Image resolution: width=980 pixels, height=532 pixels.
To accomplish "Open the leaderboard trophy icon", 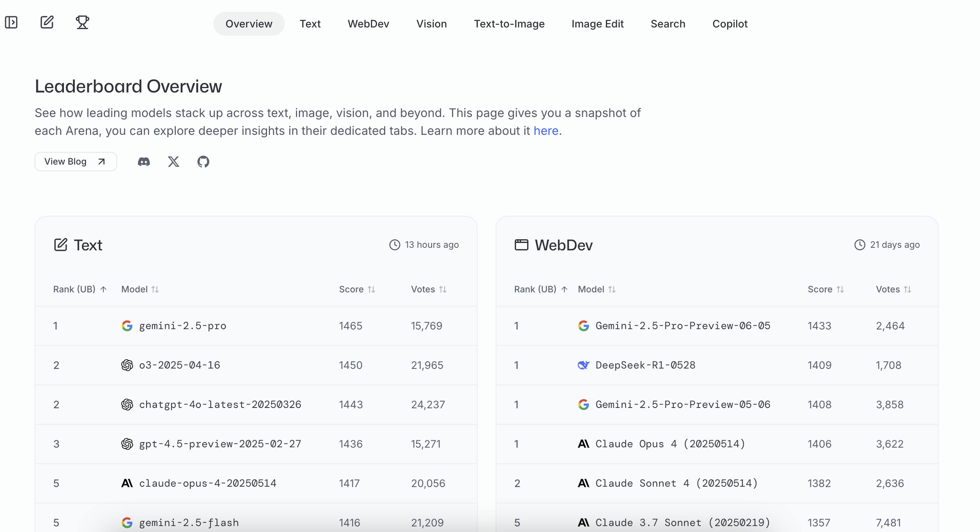I will coord(82,22).
